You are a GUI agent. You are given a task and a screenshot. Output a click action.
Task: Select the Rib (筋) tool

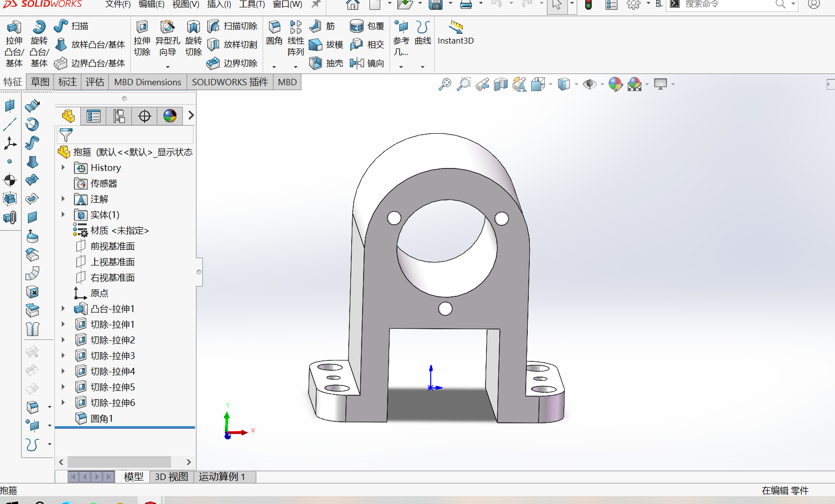click(323, 26)
